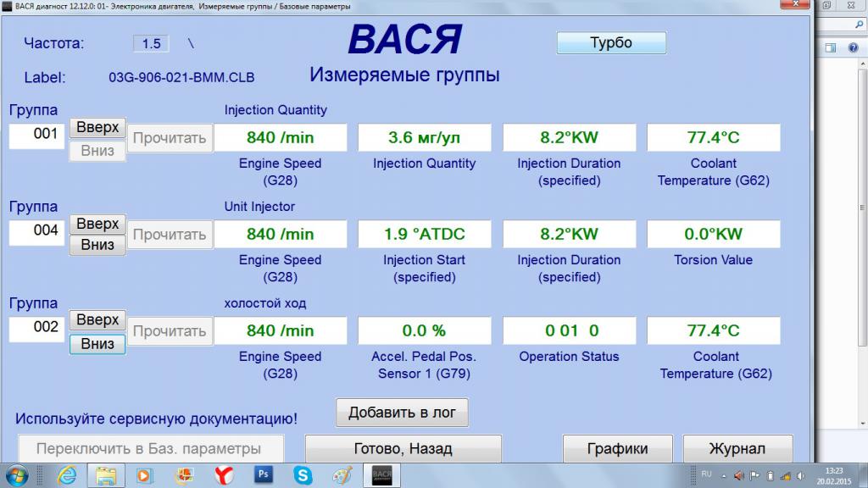Toggle the preview pane icon in Explorer window
Viewport: 868px width, 488px height.
[831, 47]
